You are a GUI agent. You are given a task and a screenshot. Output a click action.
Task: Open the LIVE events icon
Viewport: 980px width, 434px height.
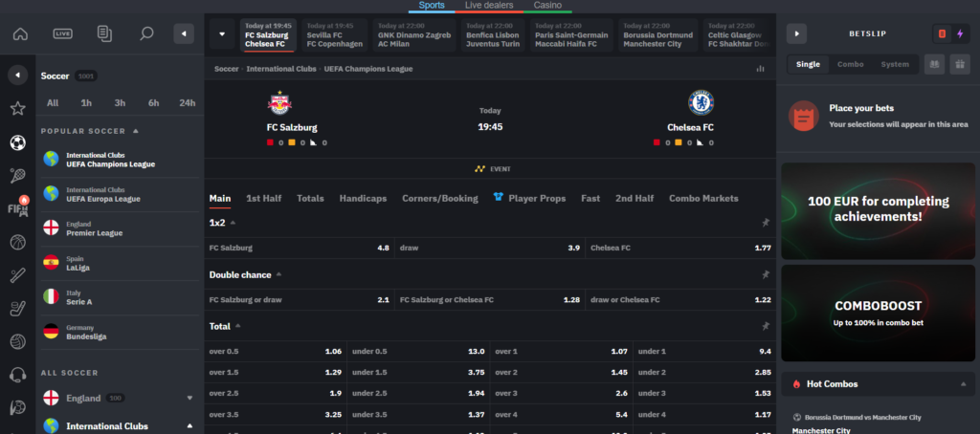62,33
